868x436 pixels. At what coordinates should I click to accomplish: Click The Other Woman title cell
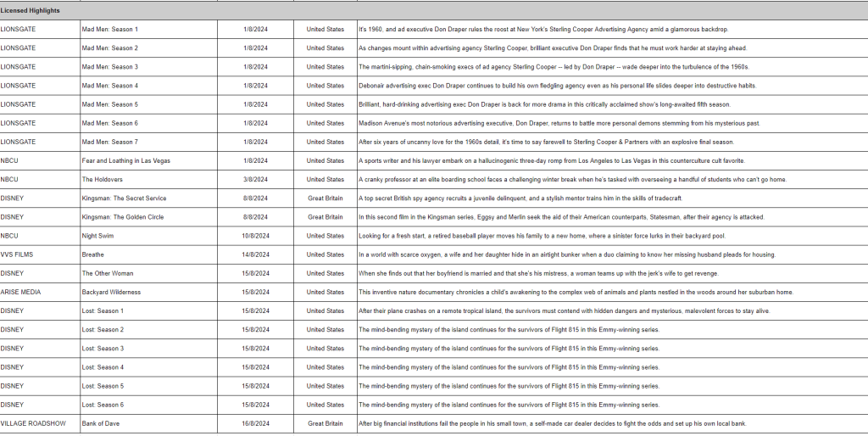pyautogui.click(x=107, y=273)
